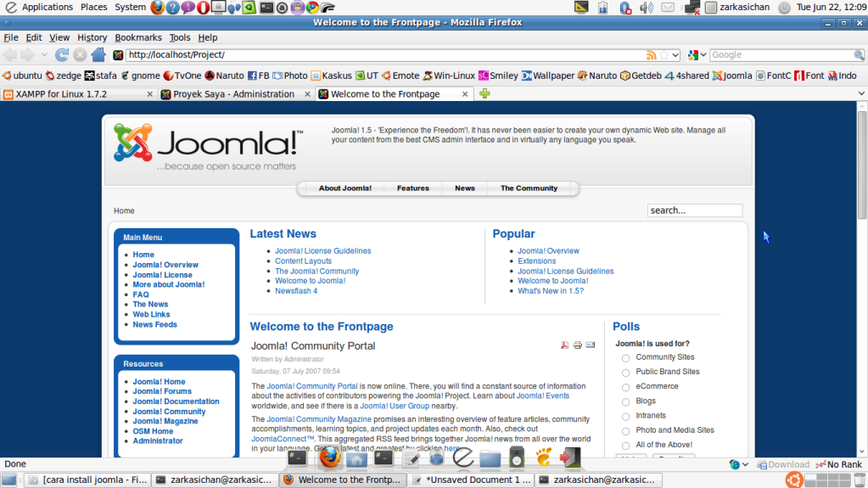Open the History menu

[x=92, y=37]
